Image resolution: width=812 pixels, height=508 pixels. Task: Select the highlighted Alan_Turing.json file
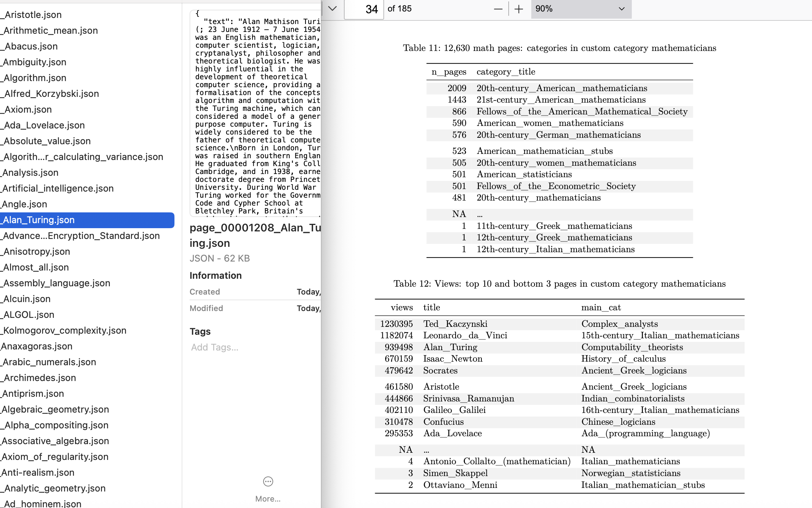click(39, 220)
